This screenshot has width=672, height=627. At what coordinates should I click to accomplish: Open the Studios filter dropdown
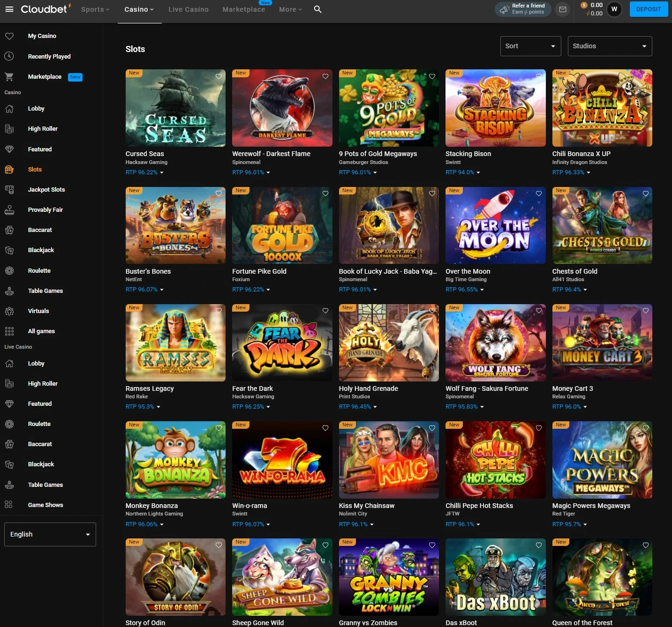click(610, 46)
